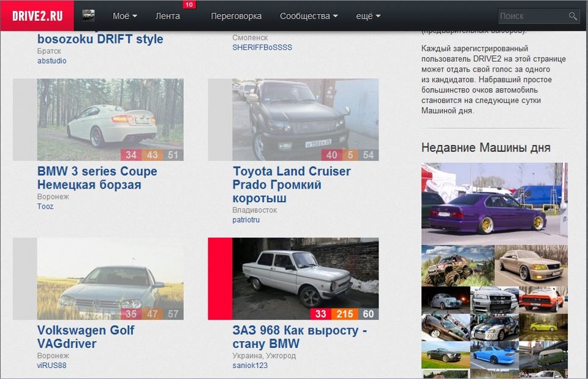Screen dimensions: 588x379
Task: Click the 51 score on BMW photo
Action: [173, 155]
